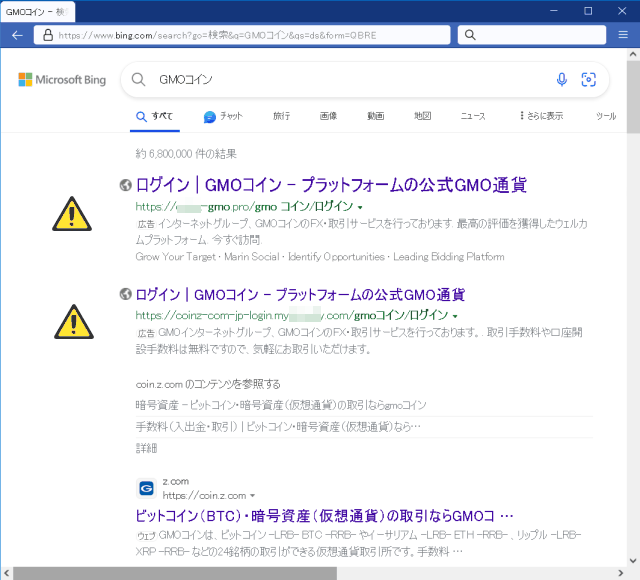Switch to the チャット tab
The width and height of the screenshot is (640, 580).
[223, 116]
